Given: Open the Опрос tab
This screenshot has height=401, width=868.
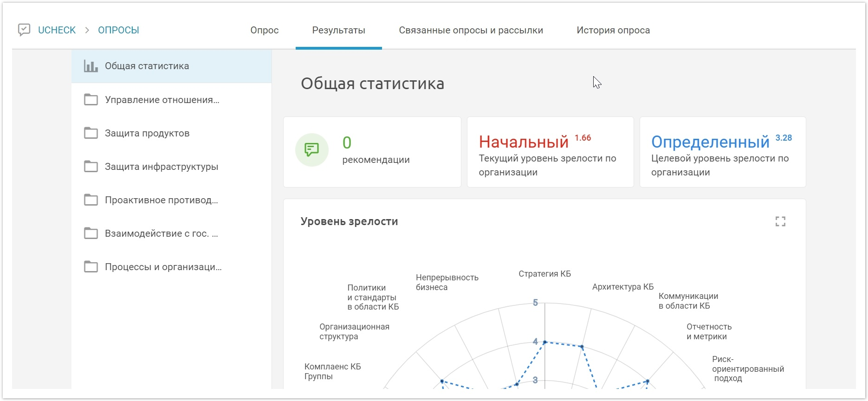Looking at the screenshot, I should (264, 30).
